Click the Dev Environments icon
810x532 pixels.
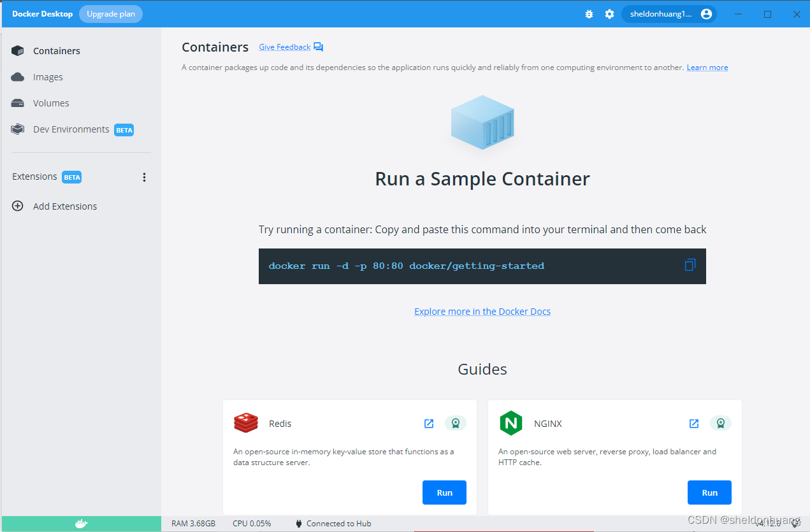coord(18,129)
